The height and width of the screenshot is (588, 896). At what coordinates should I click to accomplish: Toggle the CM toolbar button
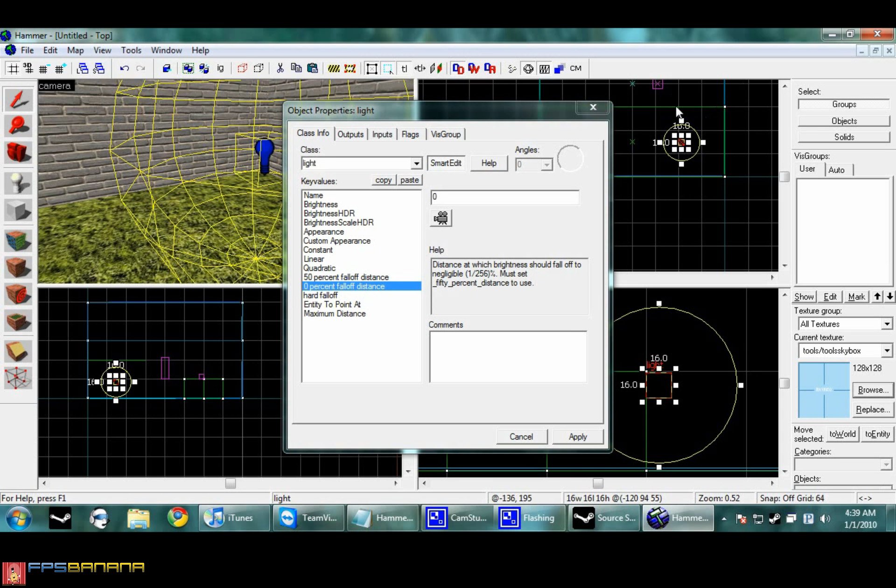point(576,69)
